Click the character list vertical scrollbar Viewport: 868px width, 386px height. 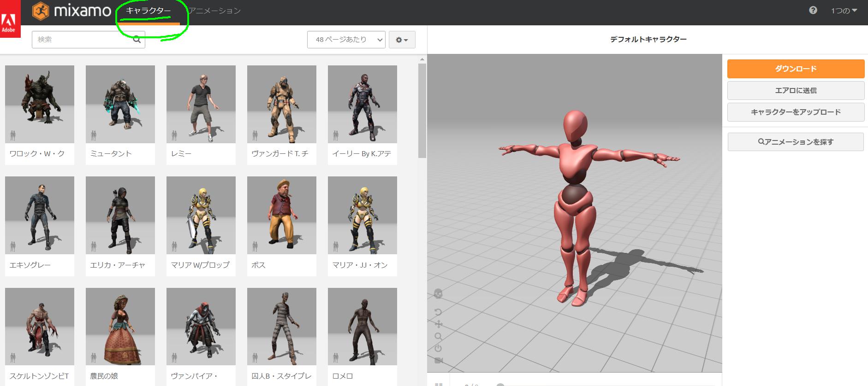click(422, 111)
